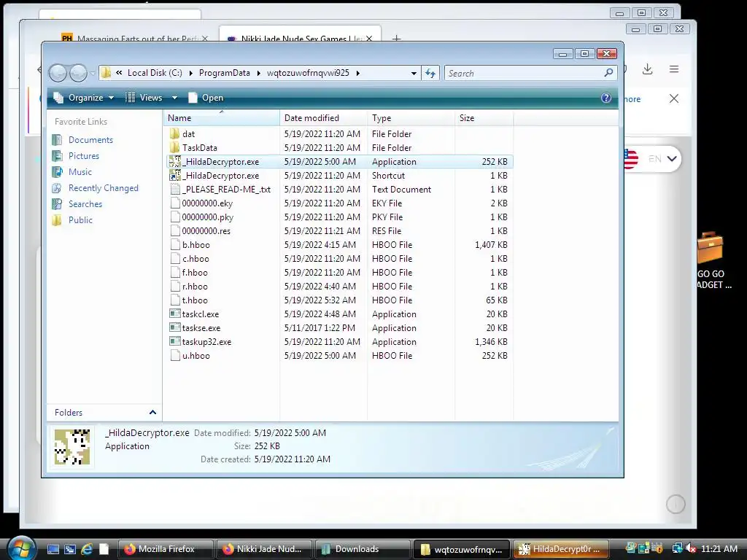Select the b.hboo file icon

(175, 245)
